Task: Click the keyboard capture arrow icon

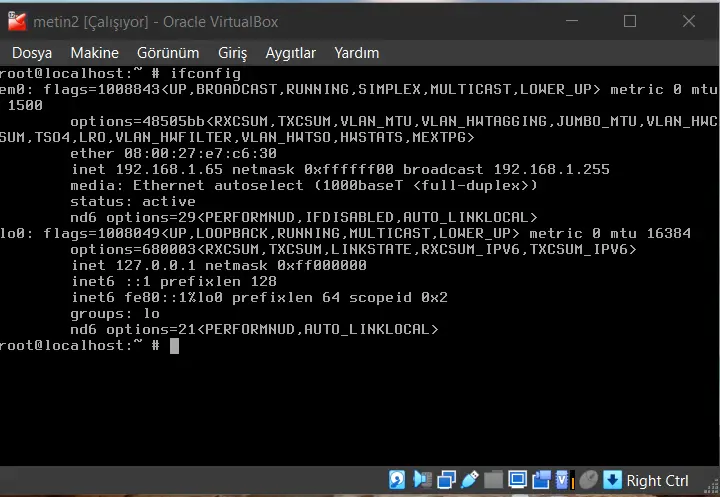Action: click(612, 480)
